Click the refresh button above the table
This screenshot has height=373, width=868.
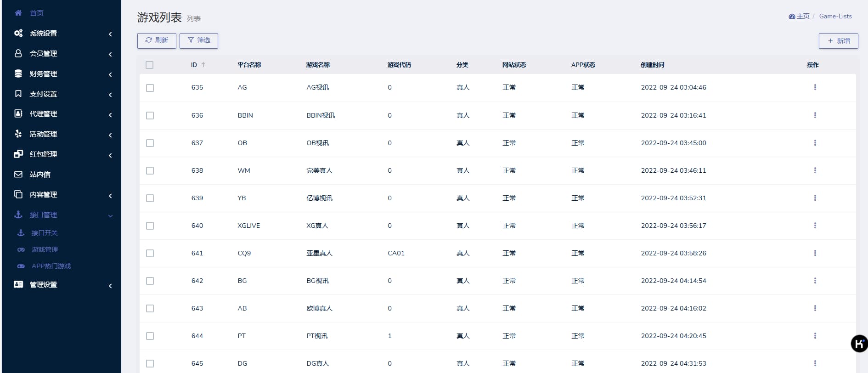157,40
